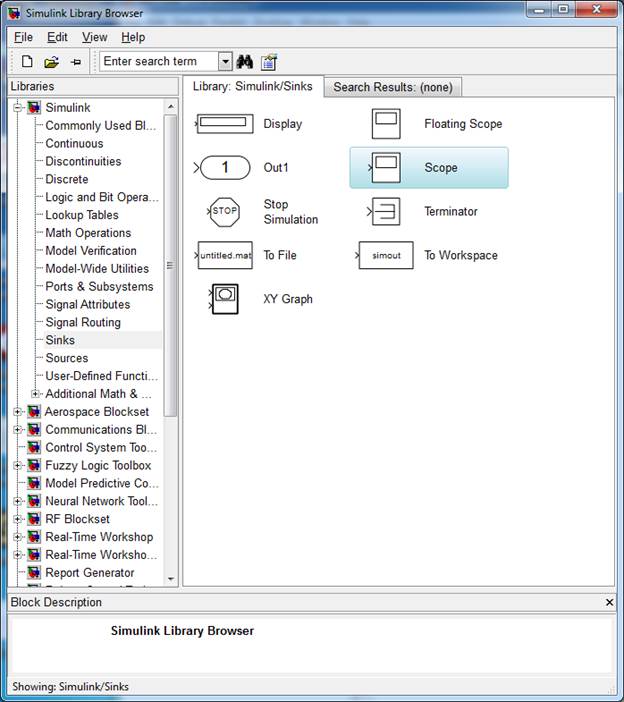Screen dimensions: 624x702
Task: Select the Out1 block icon
Action: click(x=222, y=168)
